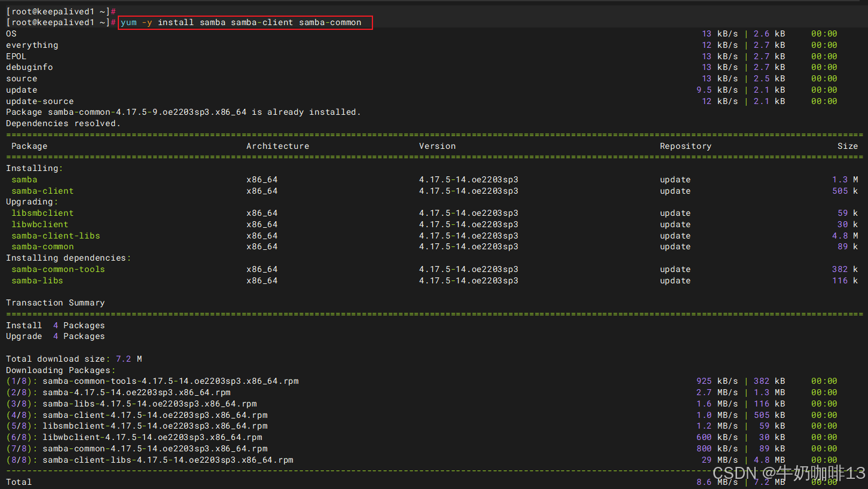Click the 'Transaction Summary' heading
This screenshot has width=868, height=489.
[56, 303]
